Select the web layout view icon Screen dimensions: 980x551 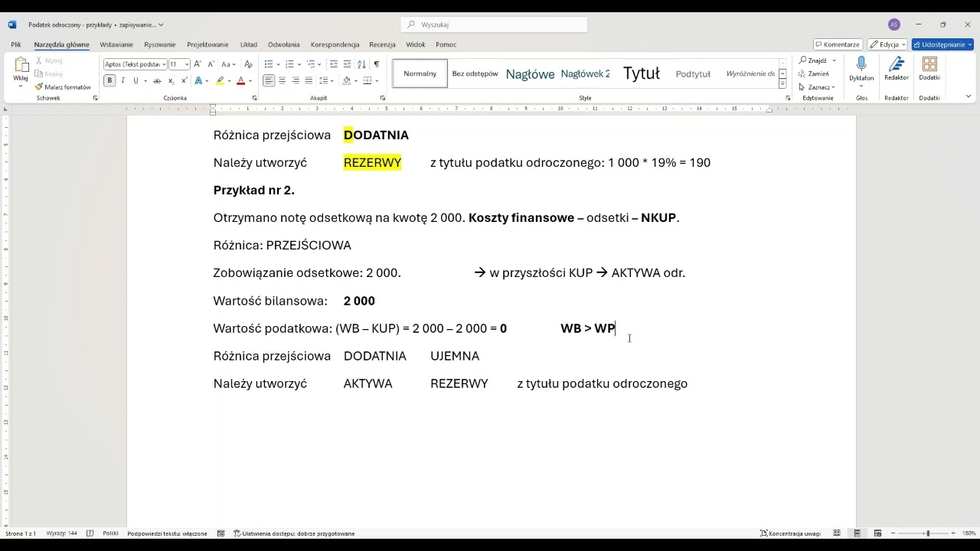point(877,533)
